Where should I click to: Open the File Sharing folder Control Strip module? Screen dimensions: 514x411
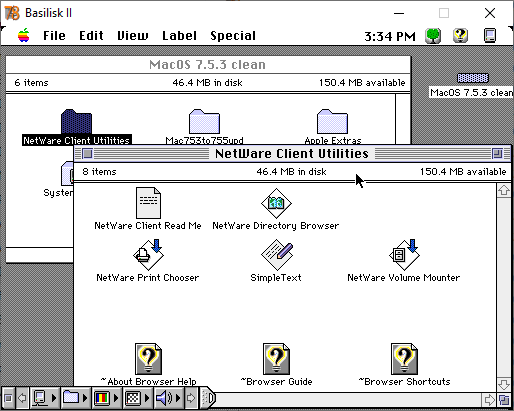(71, 398)
